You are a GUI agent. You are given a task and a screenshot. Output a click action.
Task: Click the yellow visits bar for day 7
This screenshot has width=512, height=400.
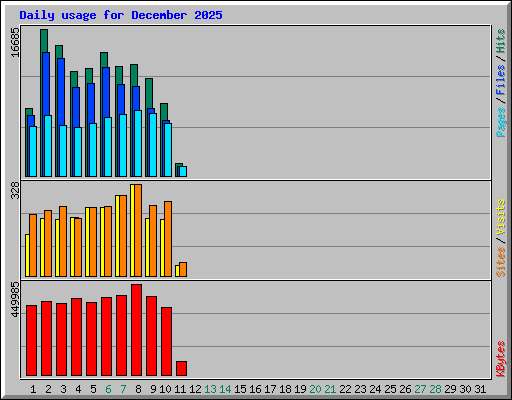coord(117,236)
